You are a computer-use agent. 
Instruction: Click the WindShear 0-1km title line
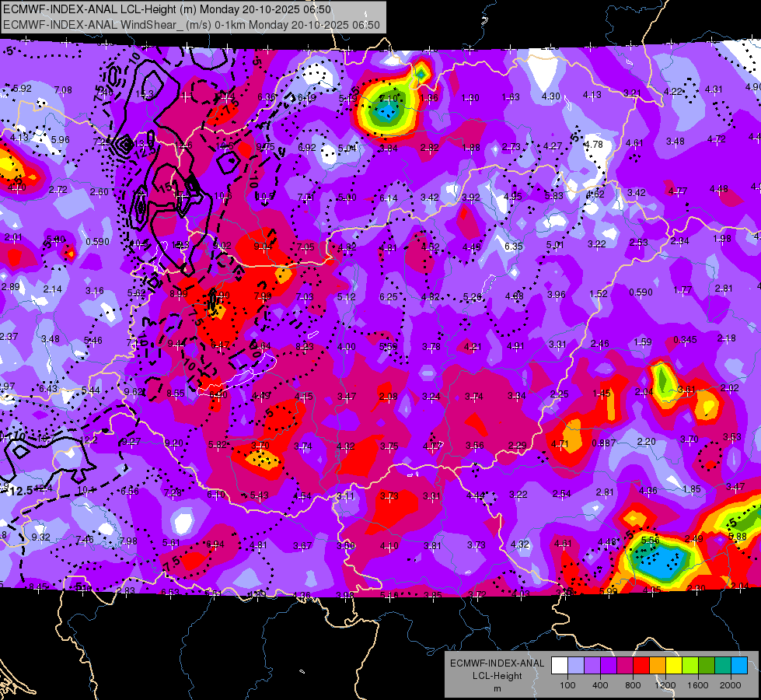pyautogui.click(x=192, y=25)
